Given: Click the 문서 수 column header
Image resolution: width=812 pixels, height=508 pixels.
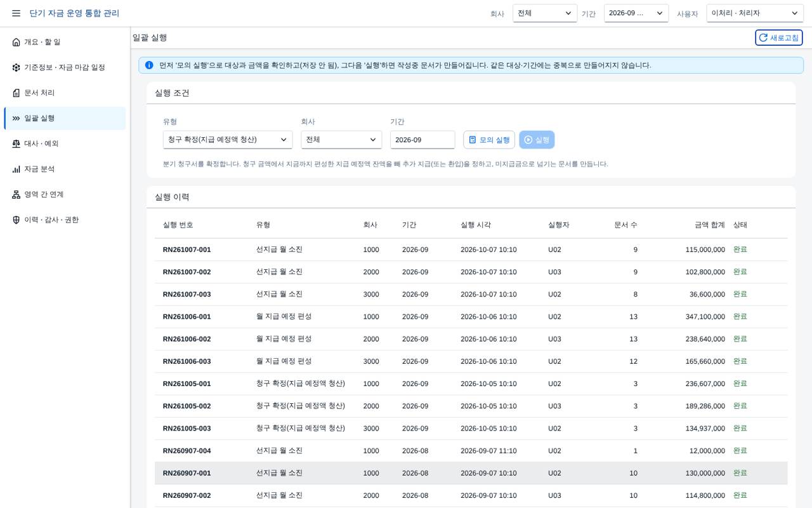Looking at the screenshot, I should [x=626, y=225].
